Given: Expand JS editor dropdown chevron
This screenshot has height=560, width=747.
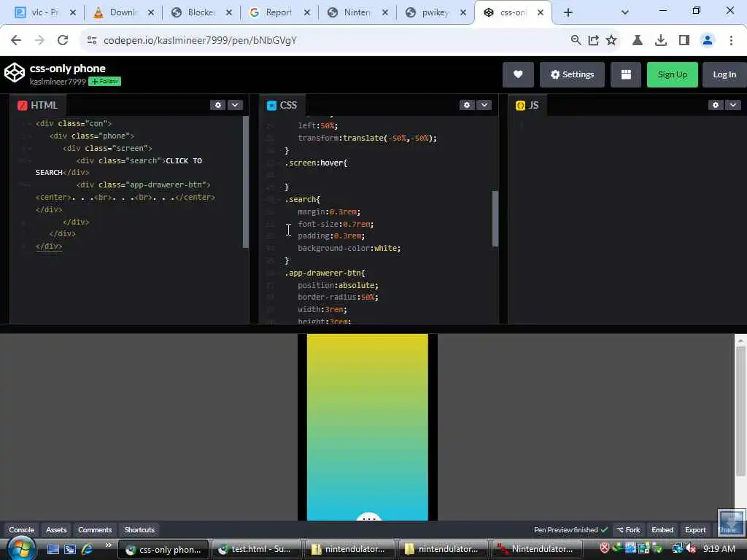Looking at the screenshot, I should (732, 105).
